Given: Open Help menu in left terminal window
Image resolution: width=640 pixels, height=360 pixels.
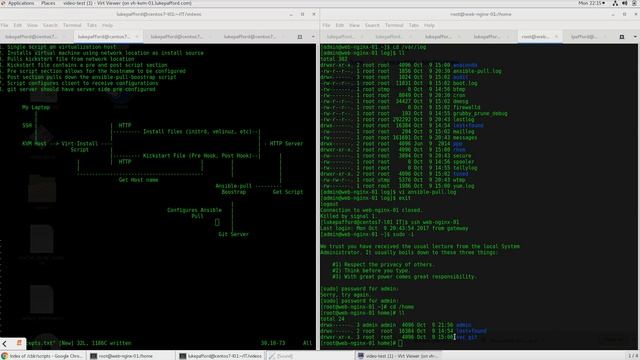Looking at the screenshot, I should (107, 25).
